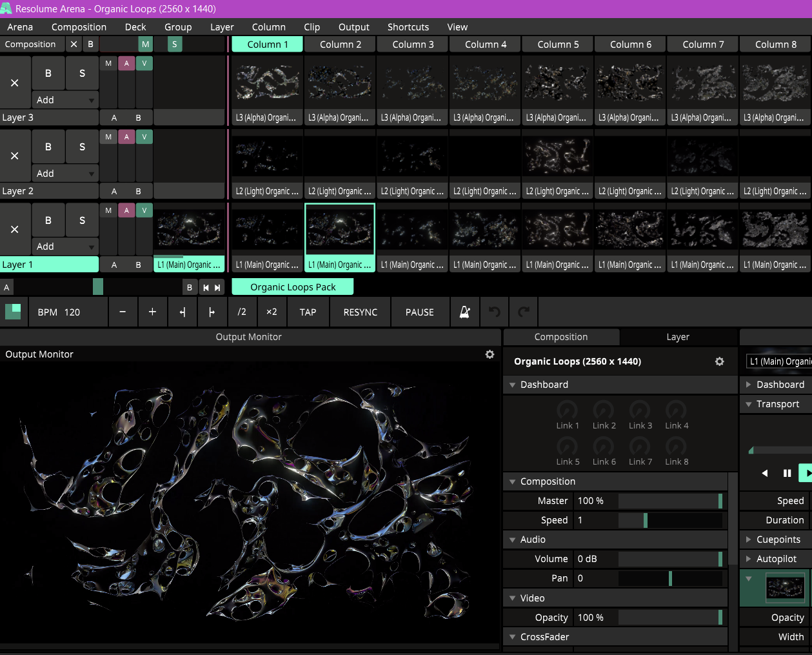Open Output Monitor settings gear
This screenshot has height=655, width=812.
coord(490,354)
